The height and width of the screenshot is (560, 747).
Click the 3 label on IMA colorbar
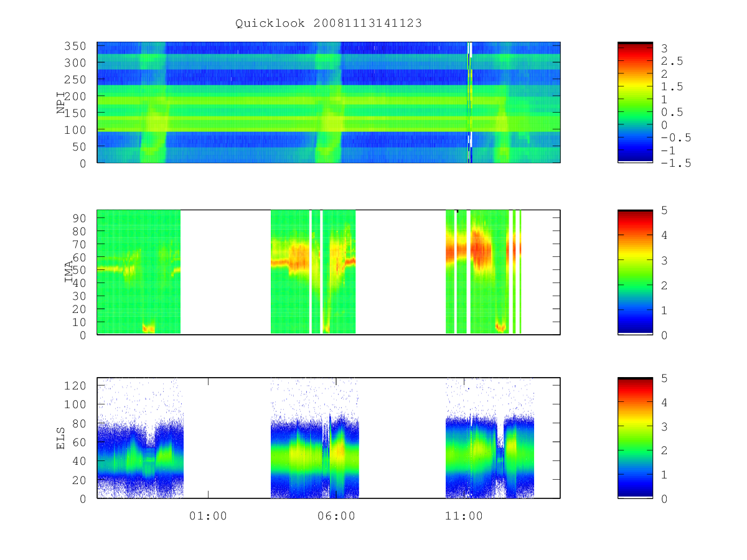point(665,260)
